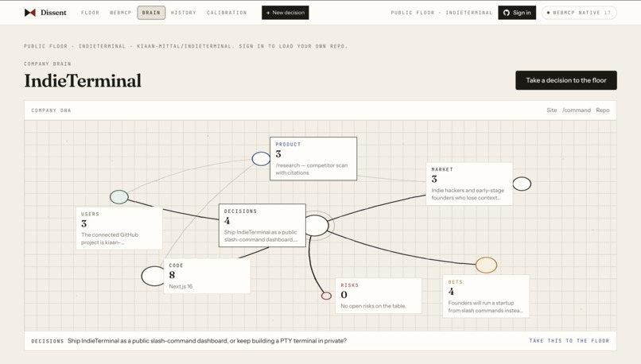
Task: Select the small red Risks node circle
Action: click(326, 296)
